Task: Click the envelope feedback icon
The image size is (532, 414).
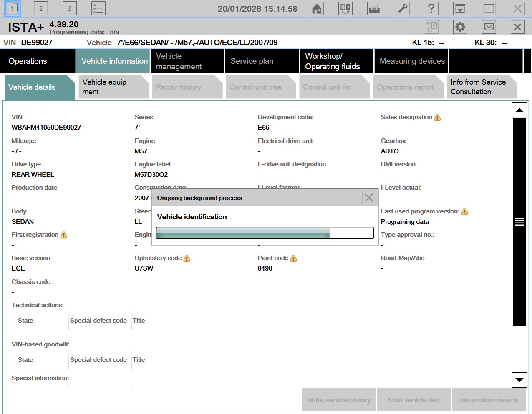Action: pyautogui.click(x=489, y=27)
